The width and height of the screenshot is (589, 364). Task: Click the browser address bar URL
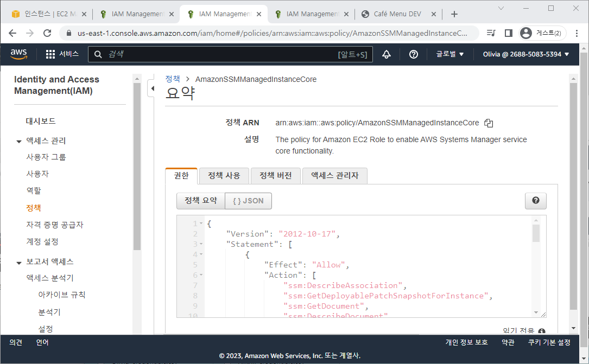(273, 33)
